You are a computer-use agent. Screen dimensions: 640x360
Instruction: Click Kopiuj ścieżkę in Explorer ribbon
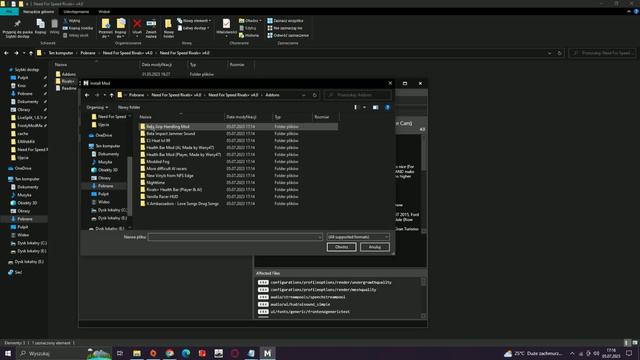[x=78, y=28]
